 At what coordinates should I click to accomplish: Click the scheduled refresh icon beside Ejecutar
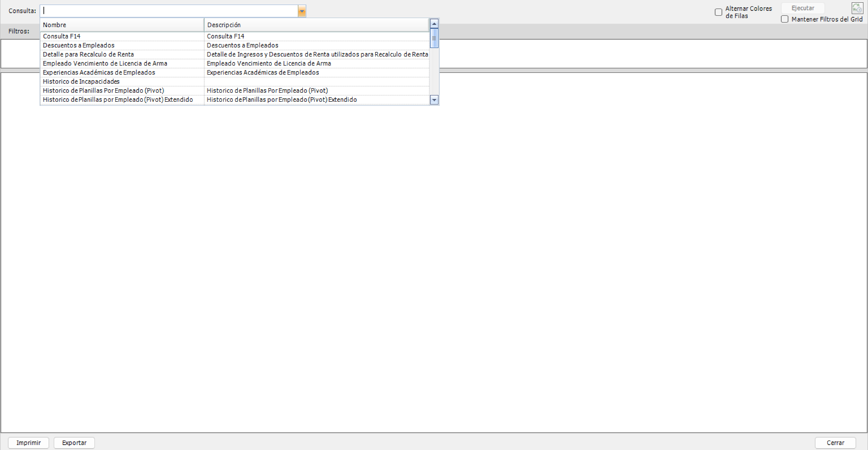[857, 8]
